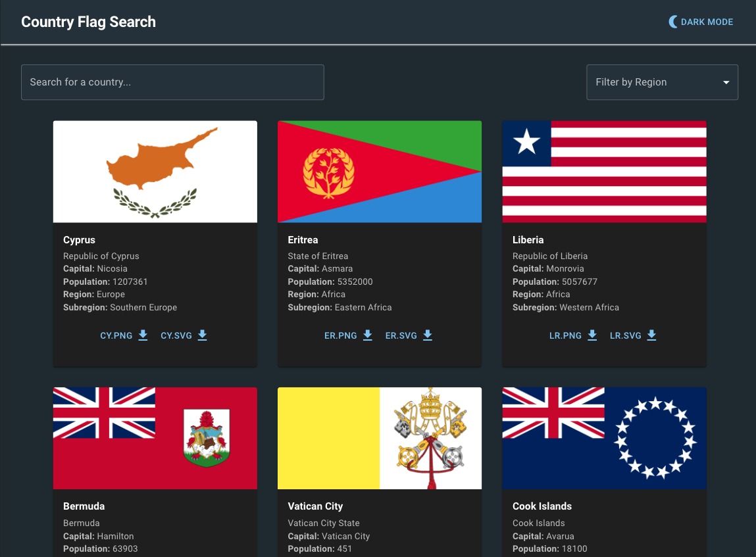Click the download icon beside ER.PNG
Viewport: 756px width, 557px height.
[368, 335]
